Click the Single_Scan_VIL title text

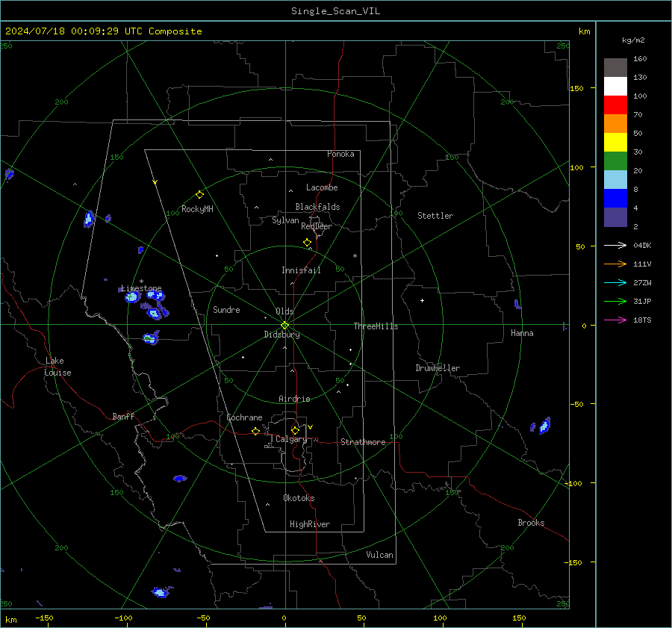335,11
